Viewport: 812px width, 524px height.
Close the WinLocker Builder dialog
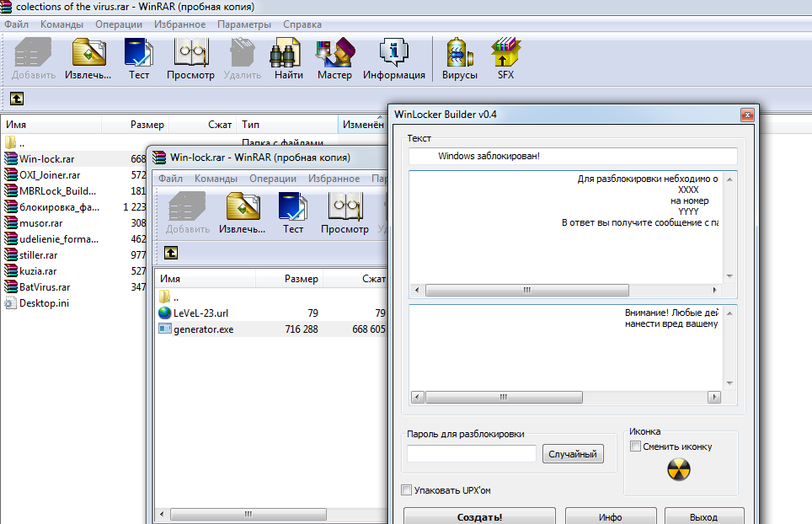coord(747,115)
